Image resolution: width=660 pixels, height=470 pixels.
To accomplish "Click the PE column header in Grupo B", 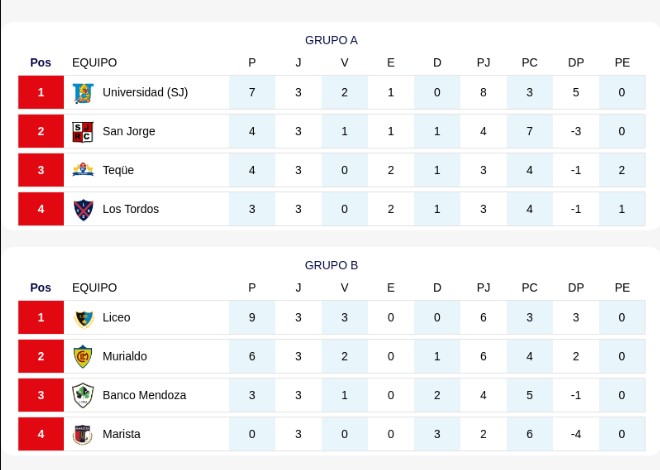I will point(622,288).
